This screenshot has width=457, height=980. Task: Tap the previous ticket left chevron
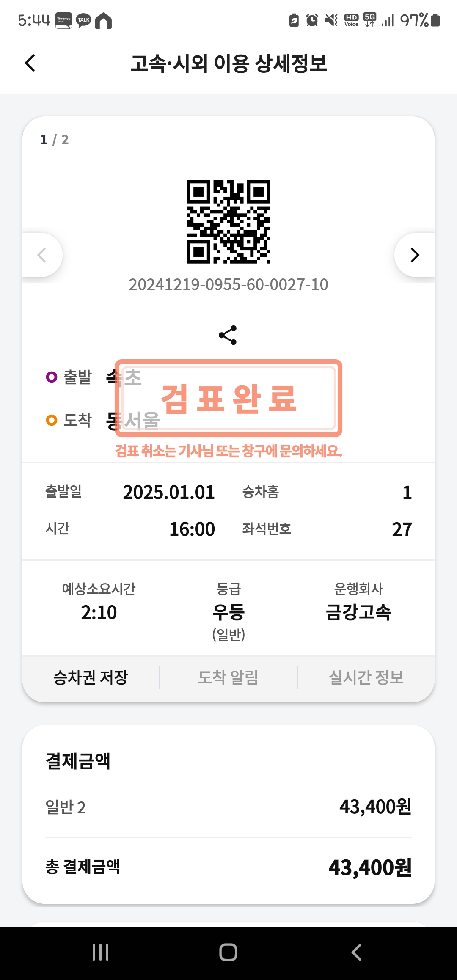click(x=42, y=255)
